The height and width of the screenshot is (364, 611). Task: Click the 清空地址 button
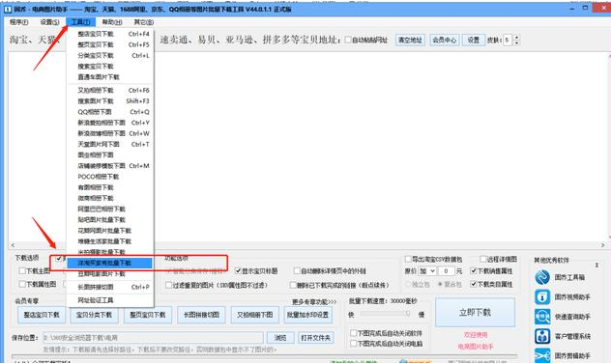pos(410,40)
